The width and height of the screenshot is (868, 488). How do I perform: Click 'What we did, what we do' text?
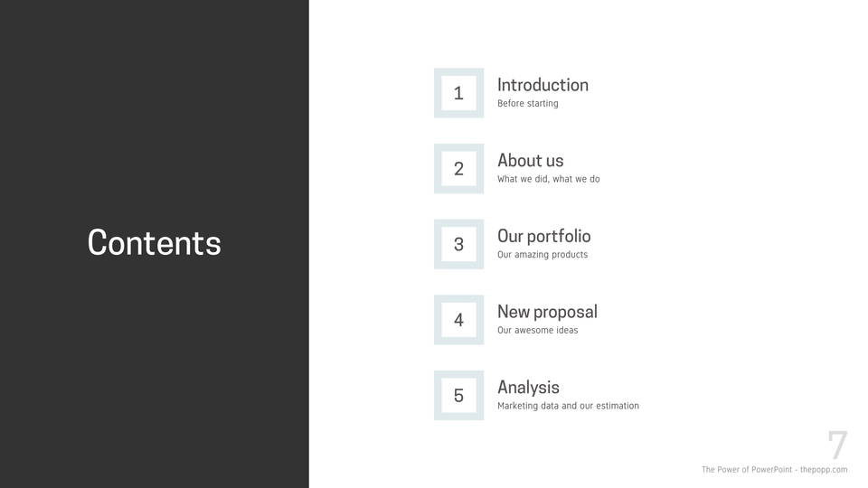point(548,179)
